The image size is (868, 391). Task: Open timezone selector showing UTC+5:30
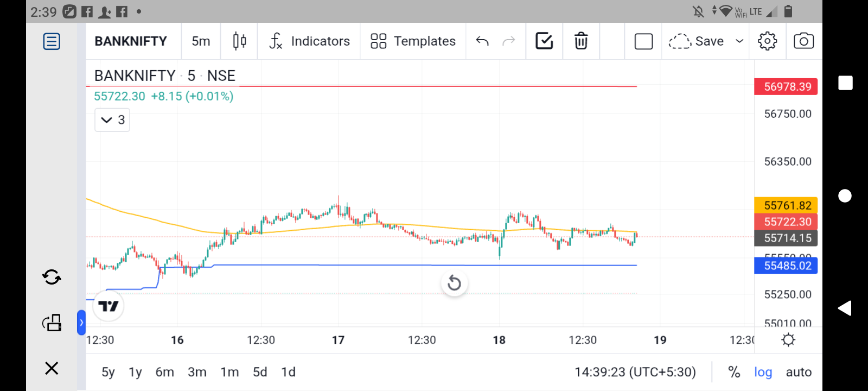coord(635,372)
